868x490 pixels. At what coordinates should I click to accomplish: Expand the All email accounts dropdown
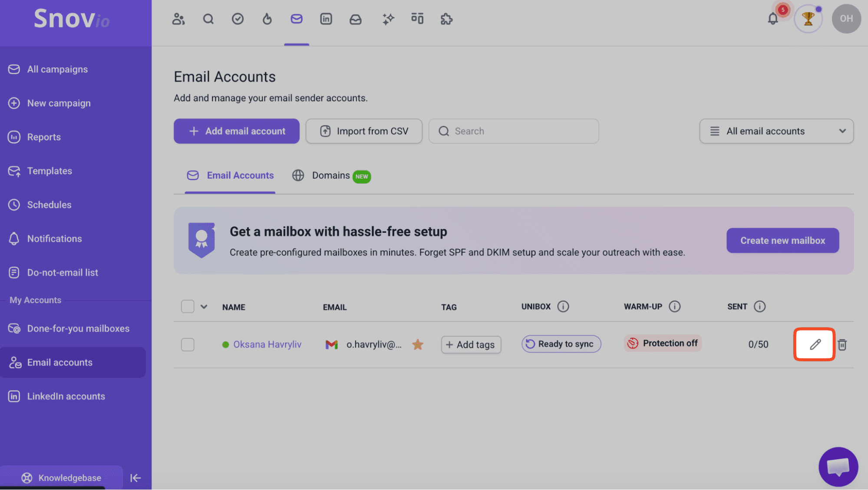(776, 131)
